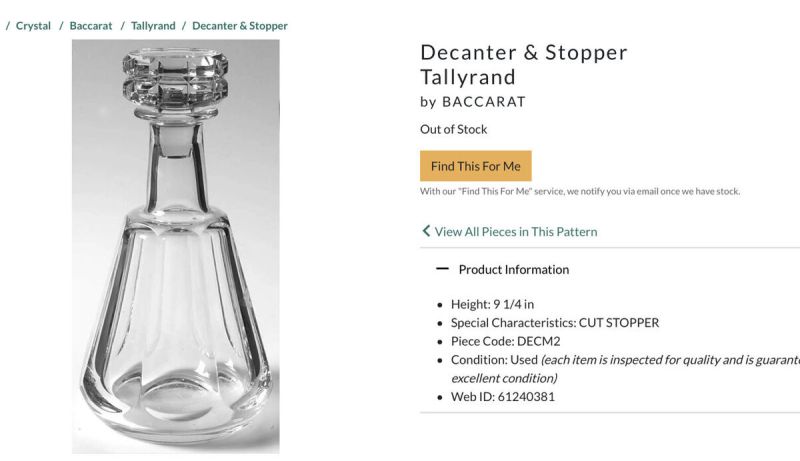
Task: Click the Height: 9 1/4 in line
Action: 500,304
